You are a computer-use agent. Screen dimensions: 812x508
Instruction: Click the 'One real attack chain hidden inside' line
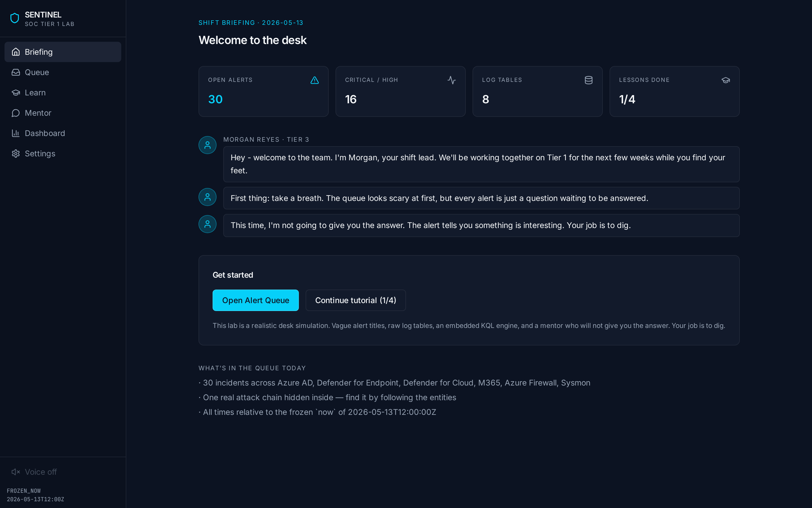[x=327, y=397]
